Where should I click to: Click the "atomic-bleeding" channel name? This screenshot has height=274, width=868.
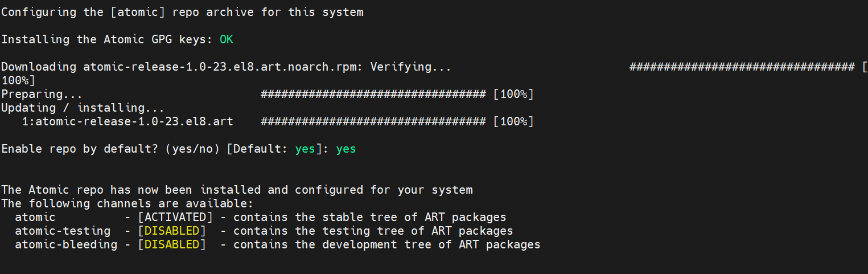(x=65, y=244)
